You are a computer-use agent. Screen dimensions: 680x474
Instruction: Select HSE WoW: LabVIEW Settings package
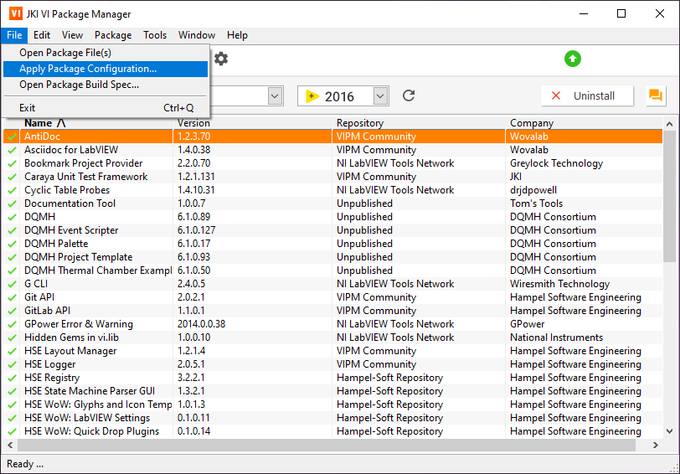pos(333,418)
